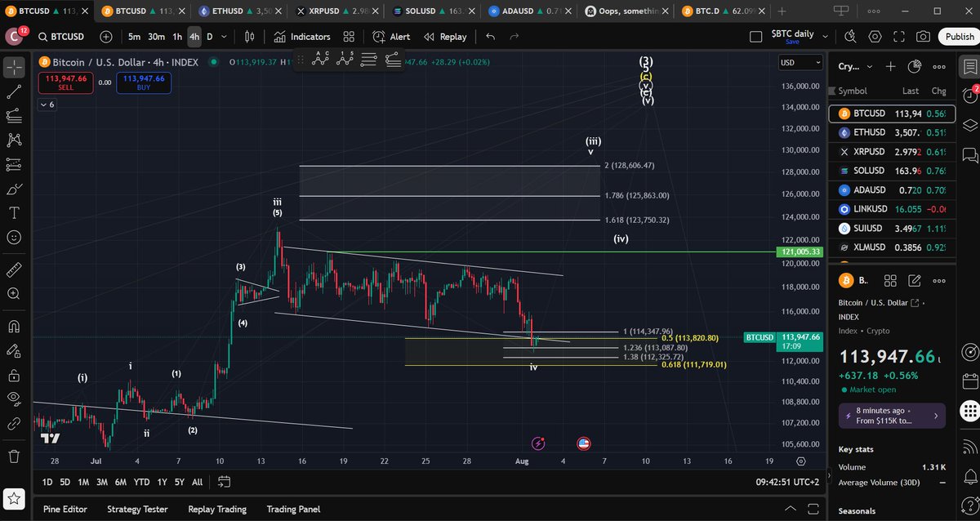Open indicator templates grid icon

(x=349, y=37)
